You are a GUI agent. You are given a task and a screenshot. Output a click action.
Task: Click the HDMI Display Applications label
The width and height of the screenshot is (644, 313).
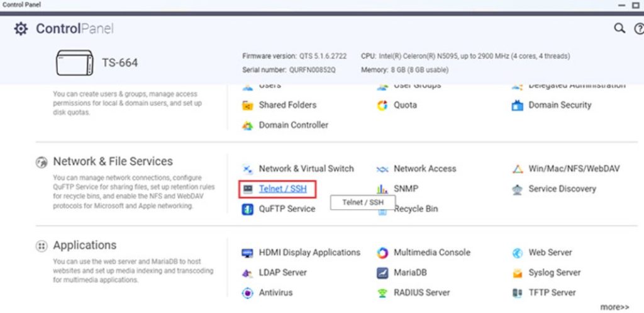(x=309, y=253)
